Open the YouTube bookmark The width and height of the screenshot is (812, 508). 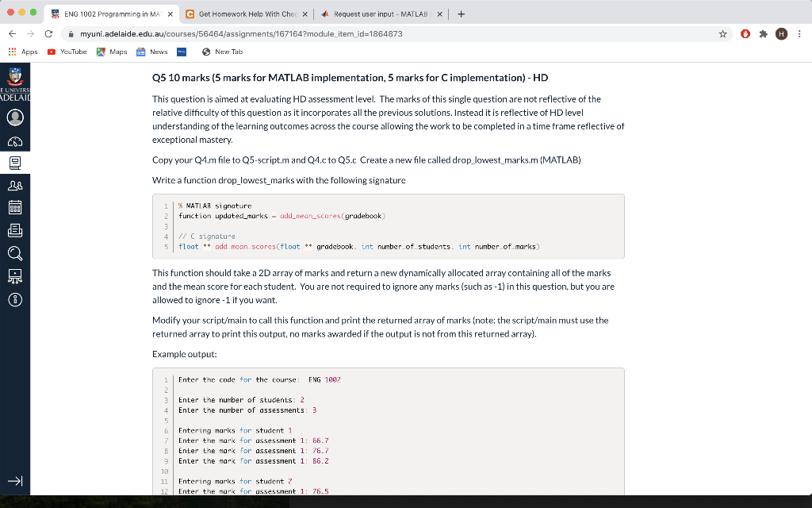point(67,52)
